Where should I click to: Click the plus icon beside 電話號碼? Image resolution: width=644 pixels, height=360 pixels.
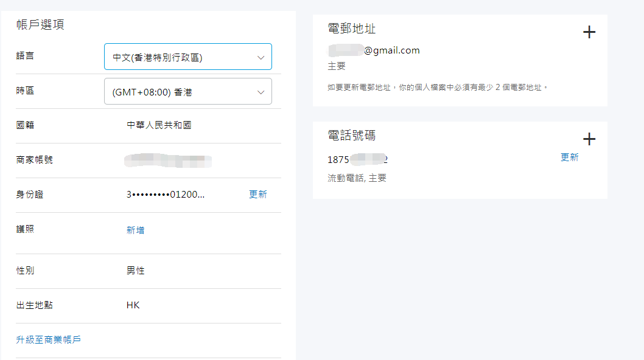[x=589, y=139]
